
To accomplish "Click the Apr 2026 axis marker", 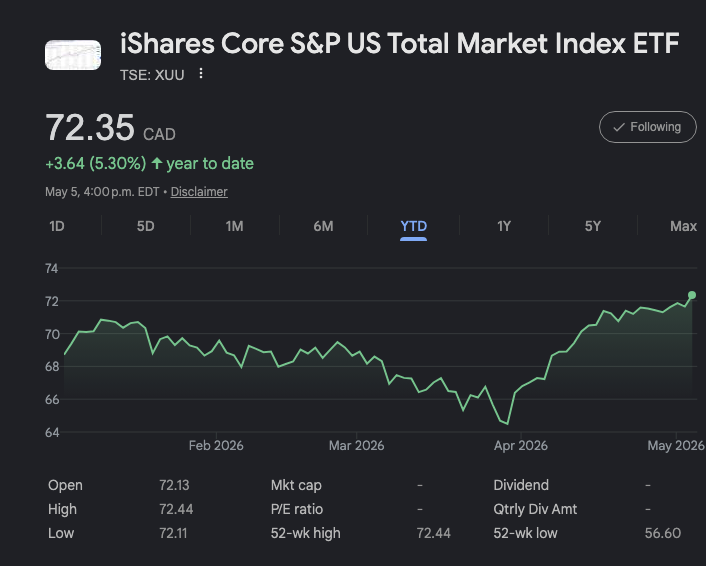I will tap(520, 445).
